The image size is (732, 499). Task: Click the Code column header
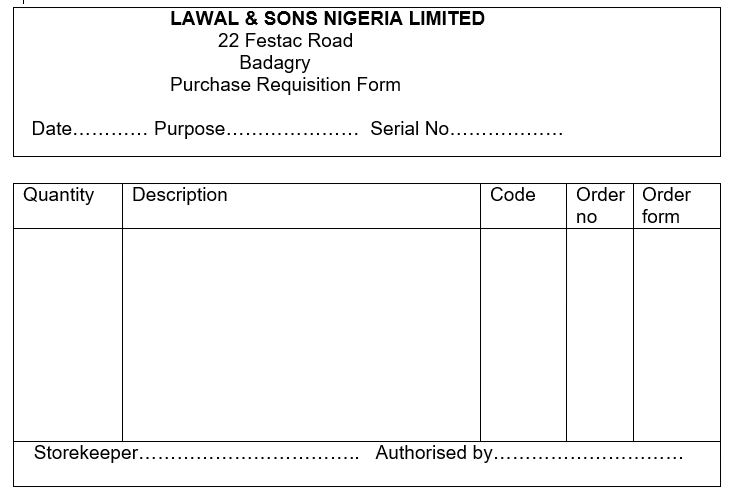[513, 195]
